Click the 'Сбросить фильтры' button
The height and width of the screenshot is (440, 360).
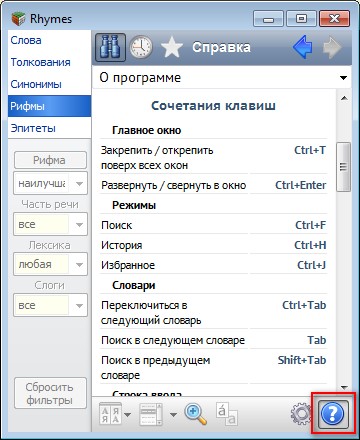coord(50,393)
